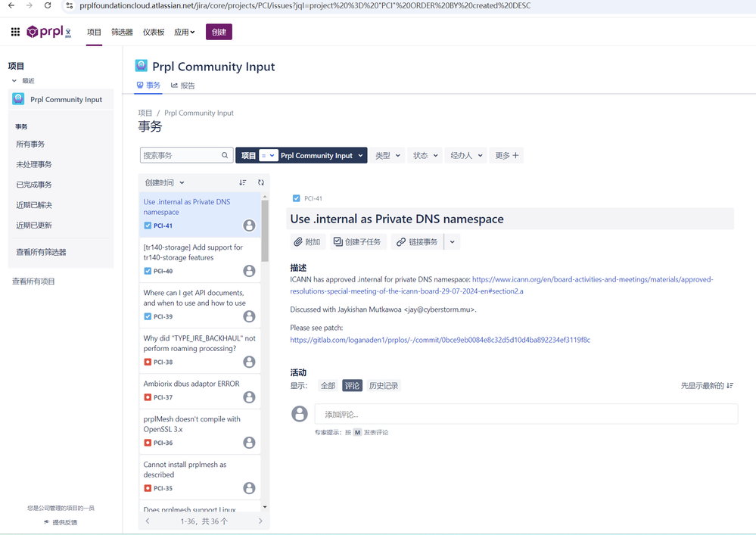Show 全部 activity entries
The image size is (756, 535).
tap(328, 386)
